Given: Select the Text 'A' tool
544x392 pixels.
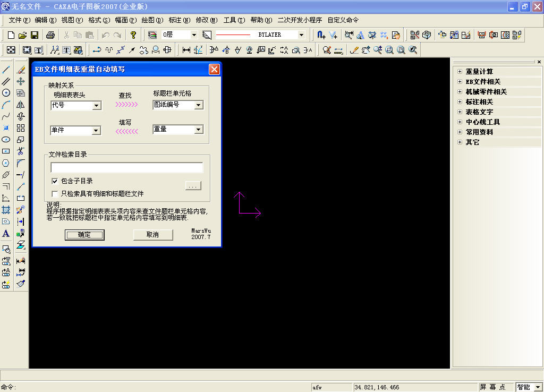Looking at the screenshot, I should tap(6, 234).
